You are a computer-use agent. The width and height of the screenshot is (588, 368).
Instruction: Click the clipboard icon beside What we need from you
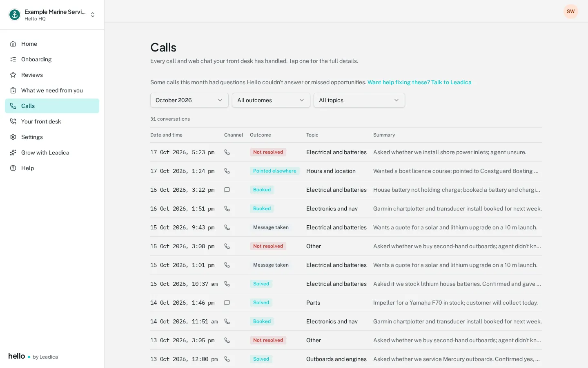click(x=13, y=90)
